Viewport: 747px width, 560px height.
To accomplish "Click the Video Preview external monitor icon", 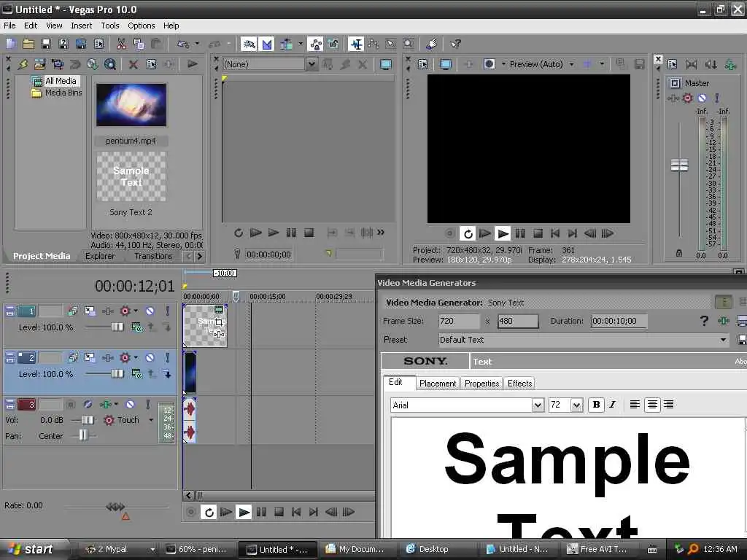I will [446, 64].
